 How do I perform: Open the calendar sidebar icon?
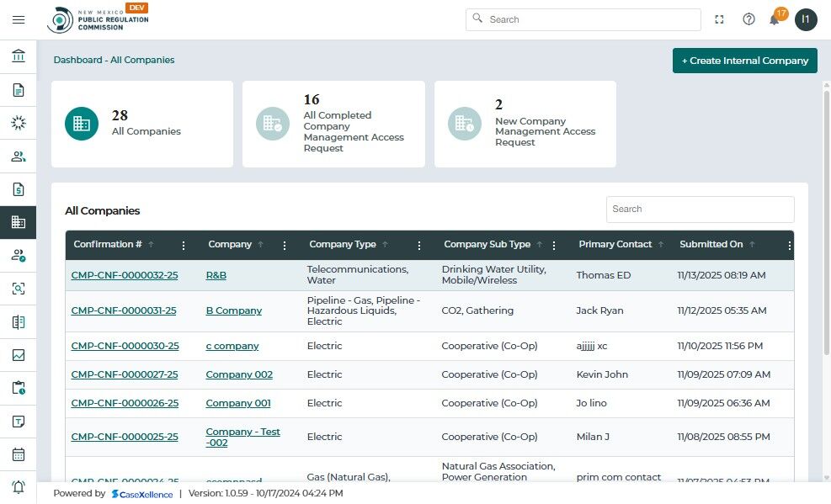click(19, 454)
